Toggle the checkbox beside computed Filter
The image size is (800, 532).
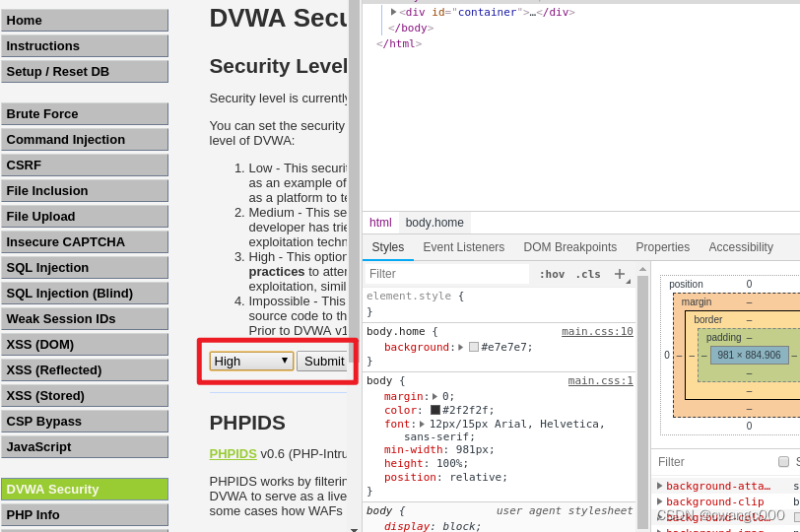pos(783,462)
